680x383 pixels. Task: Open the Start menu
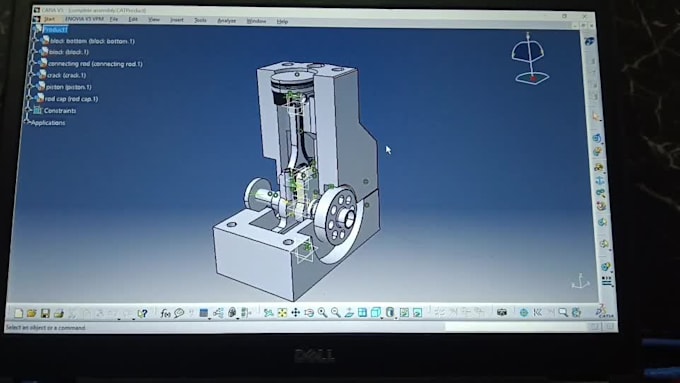click(x=49, y=19)
